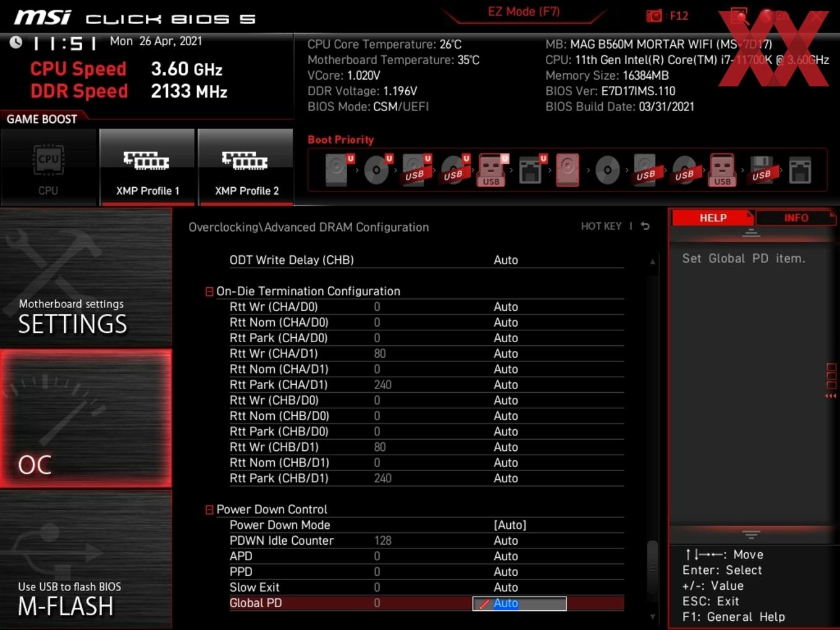This screenshot has height=630, width=840.
Task: Select the Rtt Wr (CHB/D0) row label
Action: click(274, 400)
